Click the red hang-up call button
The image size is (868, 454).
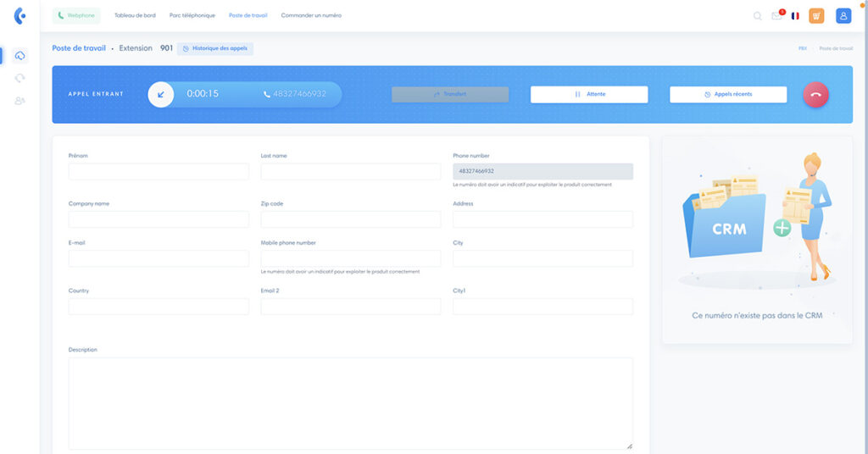(815, 95)
